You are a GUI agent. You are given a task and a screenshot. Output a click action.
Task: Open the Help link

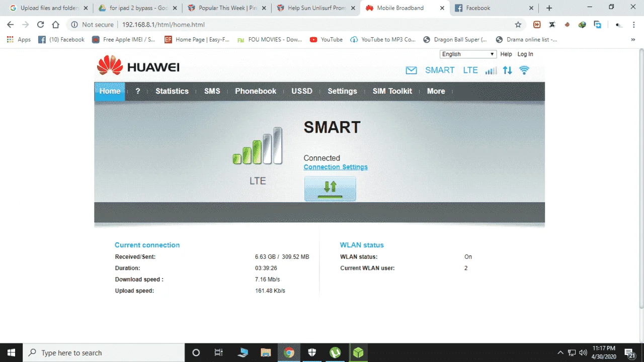(x=506, y=54)
